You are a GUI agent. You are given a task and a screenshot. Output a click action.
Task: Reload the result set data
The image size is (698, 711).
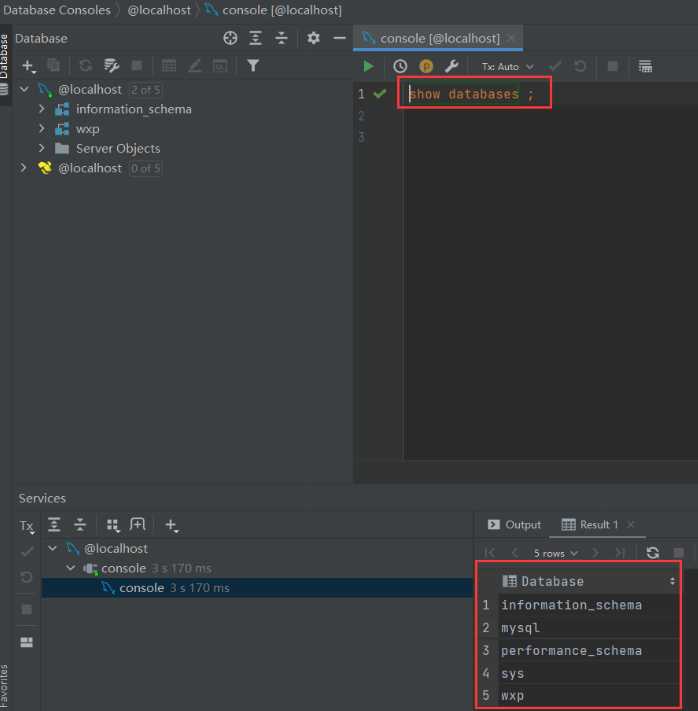click(653, 553)
